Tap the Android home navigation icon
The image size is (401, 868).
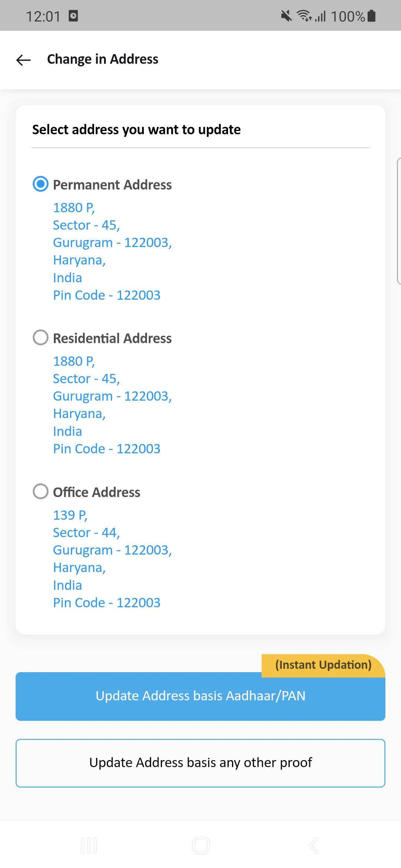201,845
